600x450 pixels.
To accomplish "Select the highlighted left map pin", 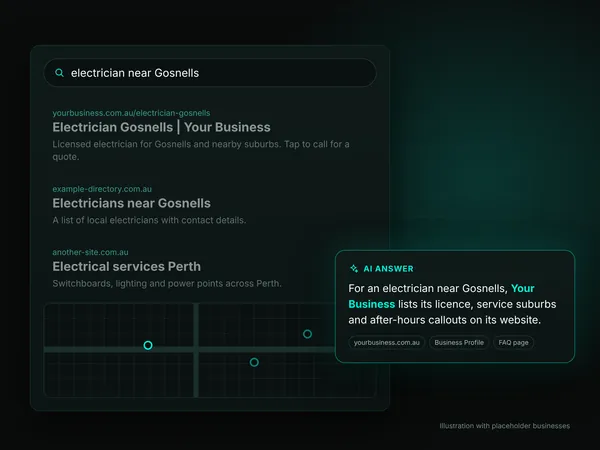I will pyautogui.click(x=148, y=346).
